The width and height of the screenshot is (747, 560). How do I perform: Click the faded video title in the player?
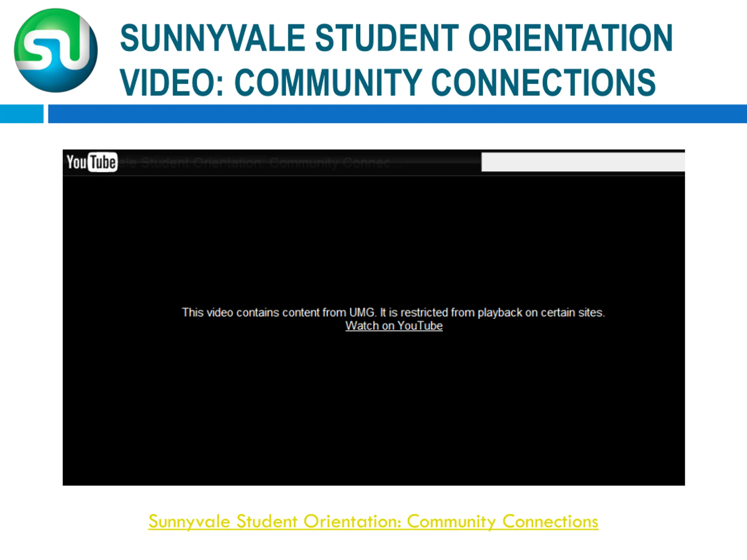[260, 163]
